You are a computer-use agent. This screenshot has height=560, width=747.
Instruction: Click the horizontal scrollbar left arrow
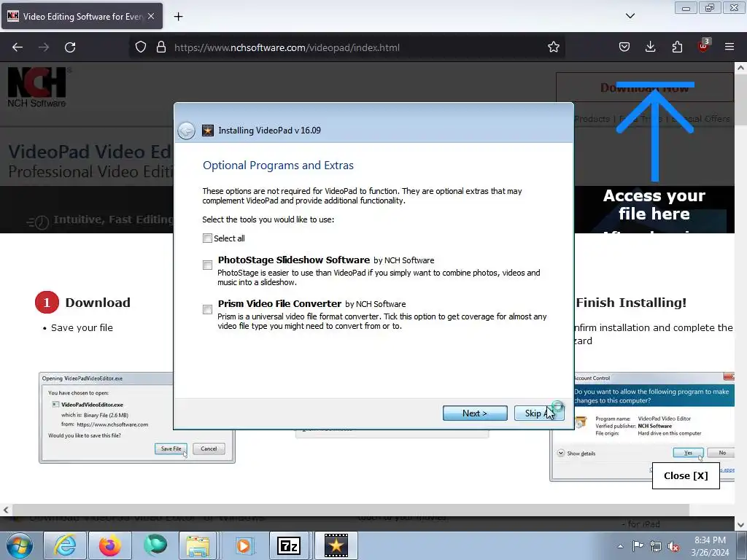tap(6, 510)
